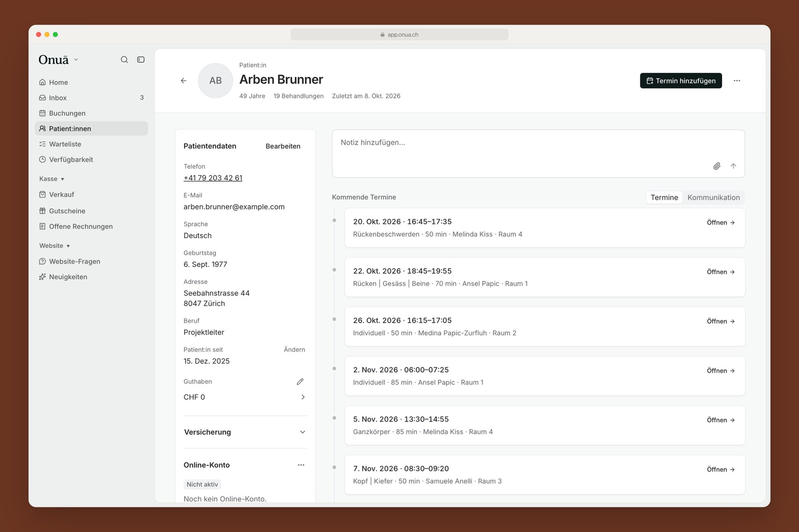Open Verfügbarkeit in sidebar
The width and height of the screenshot is (799, 532).
click(91, 159)
